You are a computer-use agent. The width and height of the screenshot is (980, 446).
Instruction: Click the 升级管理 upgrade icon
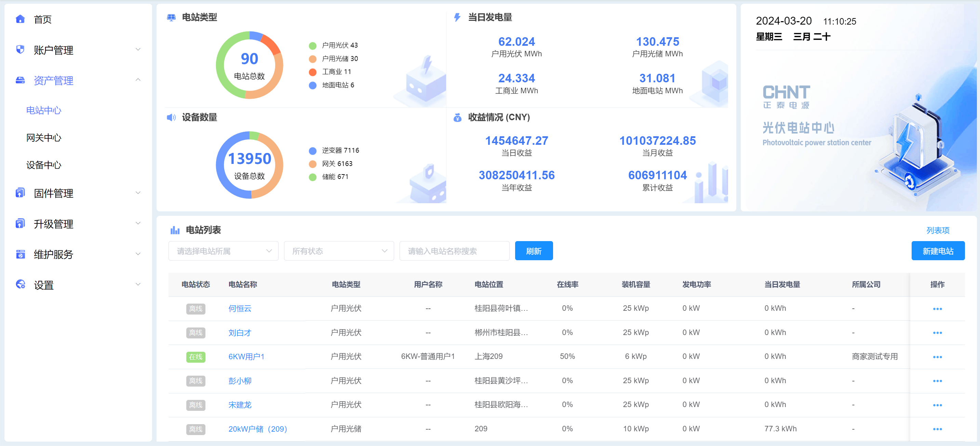pos(20,224)
